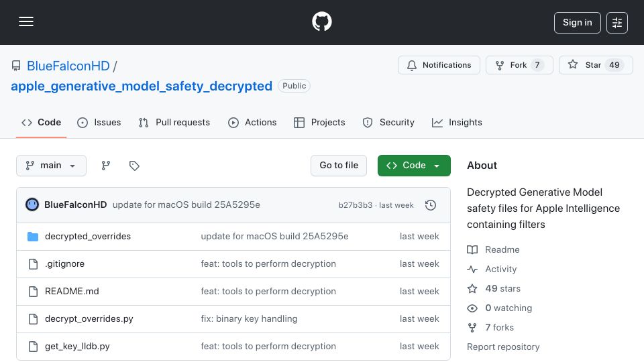
Task: Click the README.md file icon
Action: pos(33,291)
